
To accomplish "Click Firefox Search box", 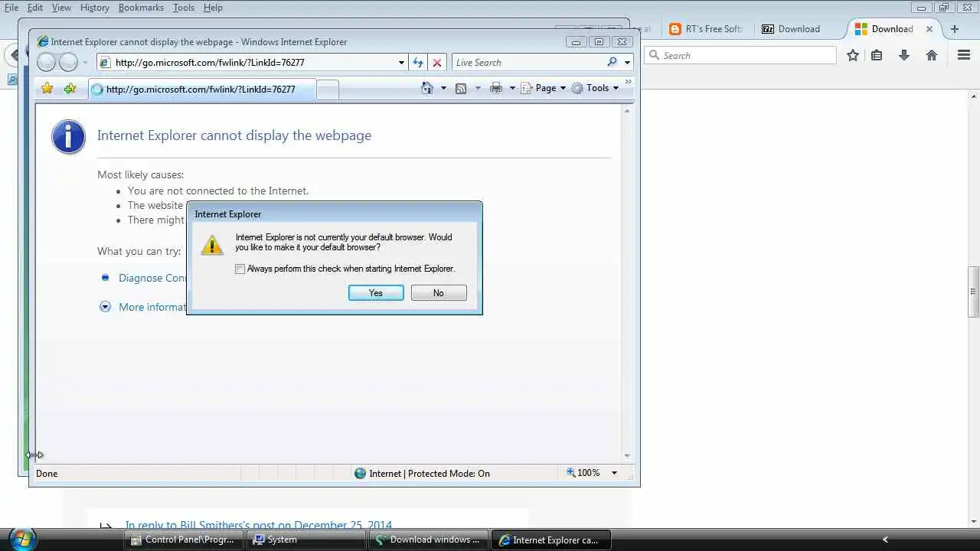I will tap(741, 55).
